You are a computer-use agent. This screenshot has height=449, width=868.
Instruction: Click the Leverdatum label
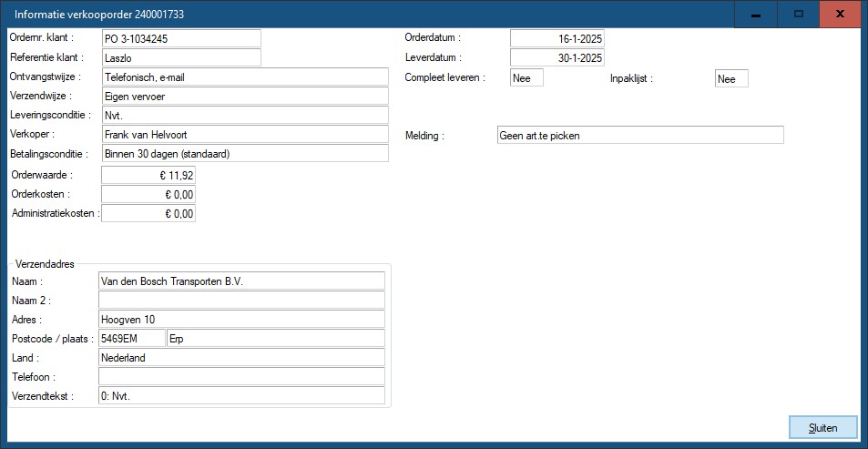tap(434, 57)
